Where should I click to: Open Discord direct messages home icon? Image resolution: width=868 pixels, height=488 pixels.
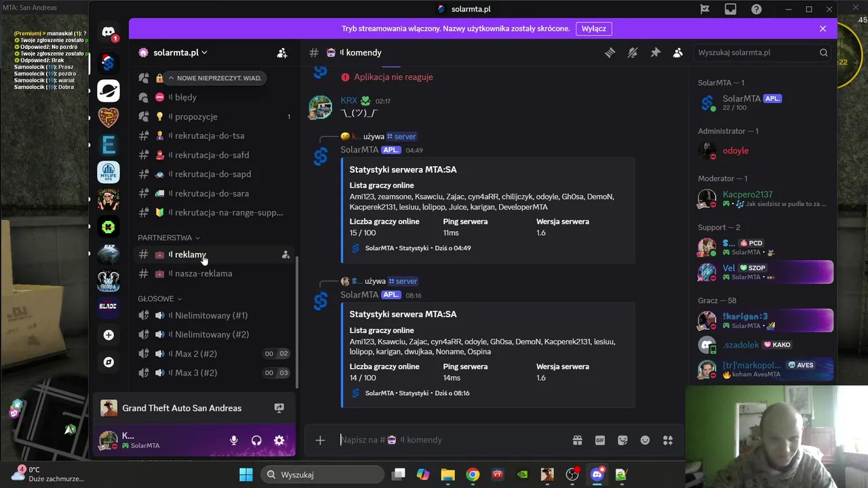(108, 31)
